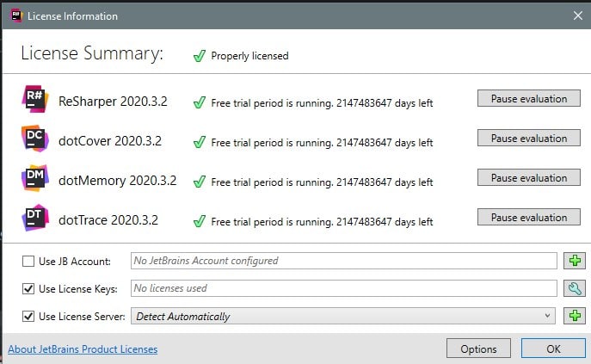The height and width of the screenshot is (364, 591).
Task: Select the dotTrace 2020.3.2 product name
Action: 108,220
